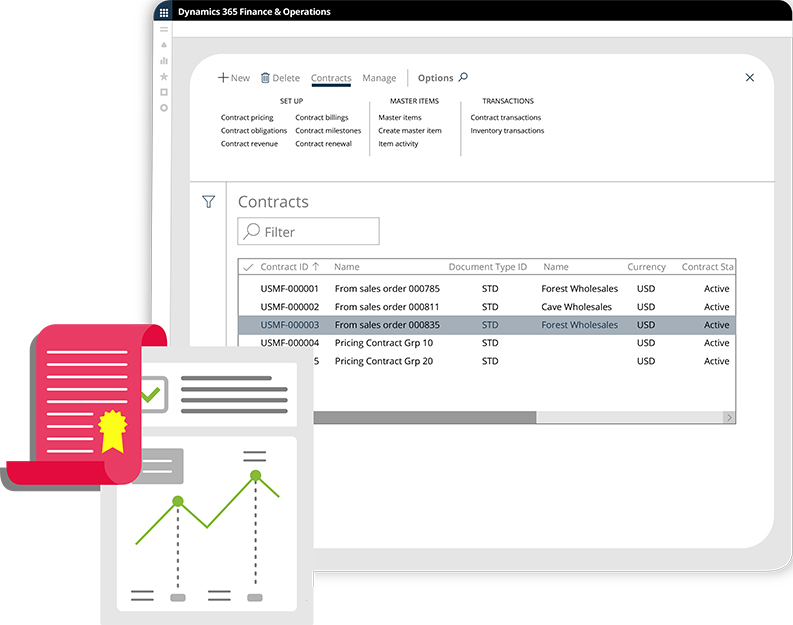Open the Forest Wholesales link in selected row
This screenshot has height=625, width=793.
pyautogui.click(x=580, y=325)
